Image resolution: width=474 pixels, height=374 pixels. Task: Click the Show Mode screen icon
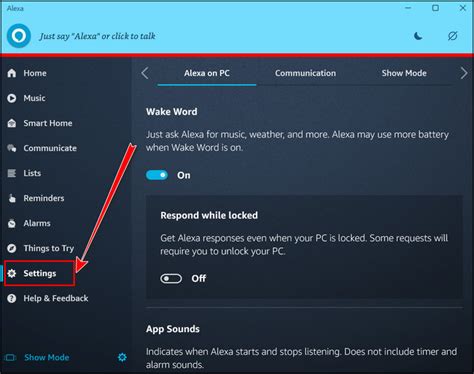tap(10, 358)
